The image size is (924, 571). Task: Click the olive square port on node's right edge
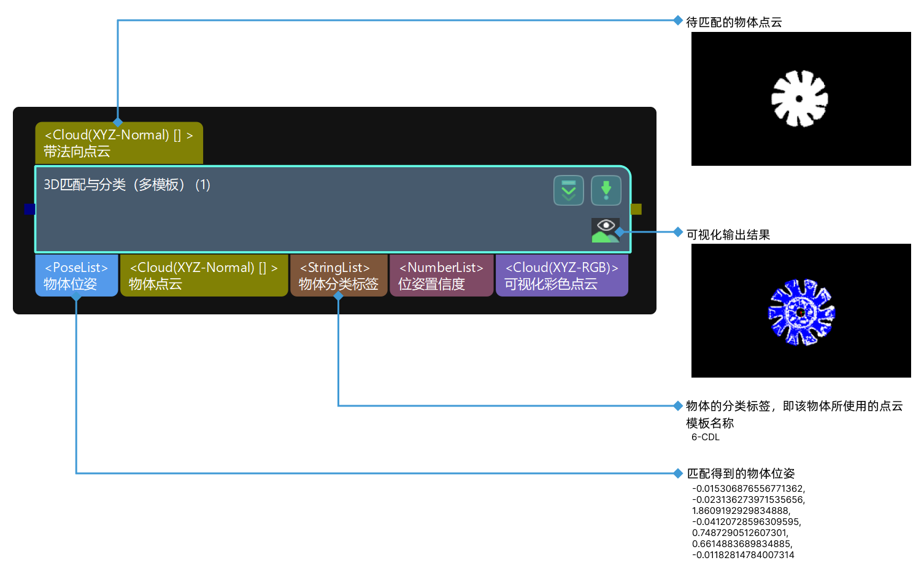click(636, 209)
